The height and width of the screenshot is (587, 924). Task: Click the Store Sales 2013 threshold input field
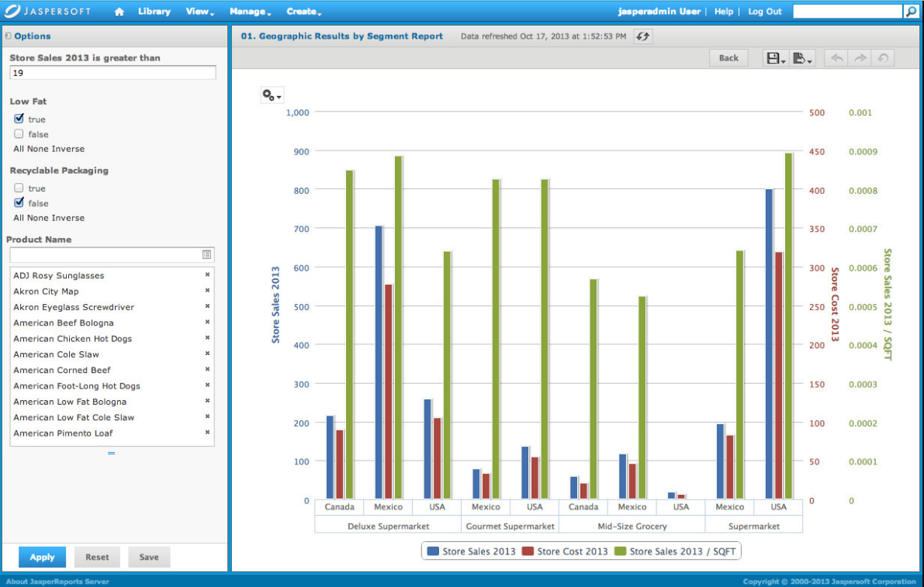[112, 71]
